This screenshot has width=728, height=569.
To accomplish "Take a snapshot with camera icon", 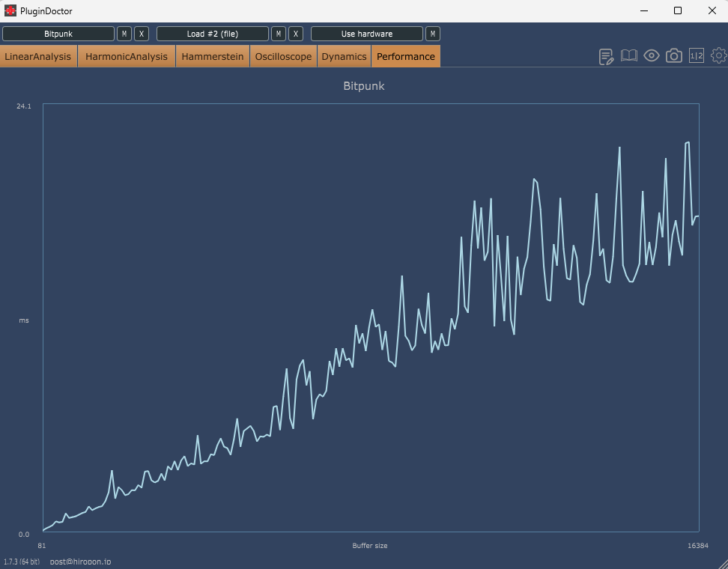I will [673, 56].
